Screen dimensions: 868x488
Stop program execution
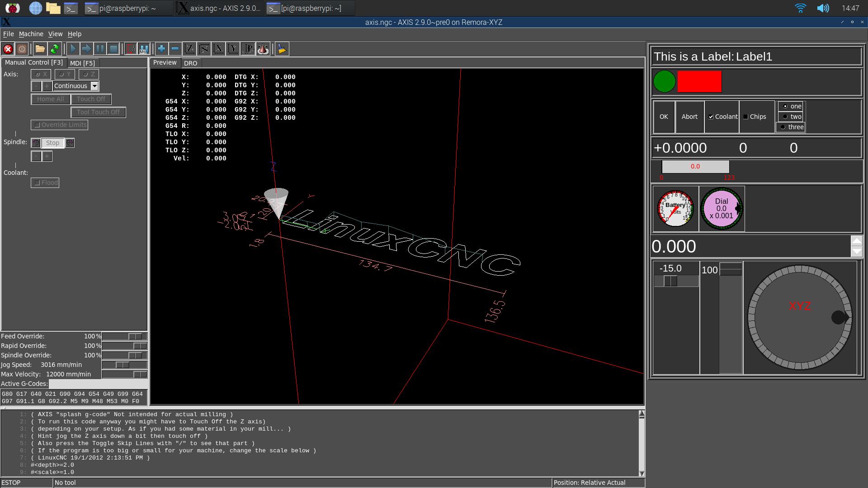(113, 49)
